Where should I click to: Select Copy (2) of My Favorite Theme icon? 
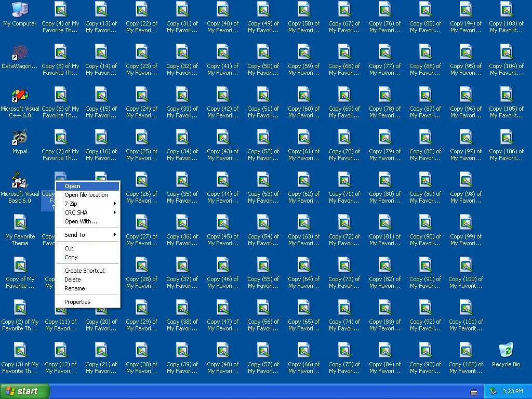click(20, 308)
